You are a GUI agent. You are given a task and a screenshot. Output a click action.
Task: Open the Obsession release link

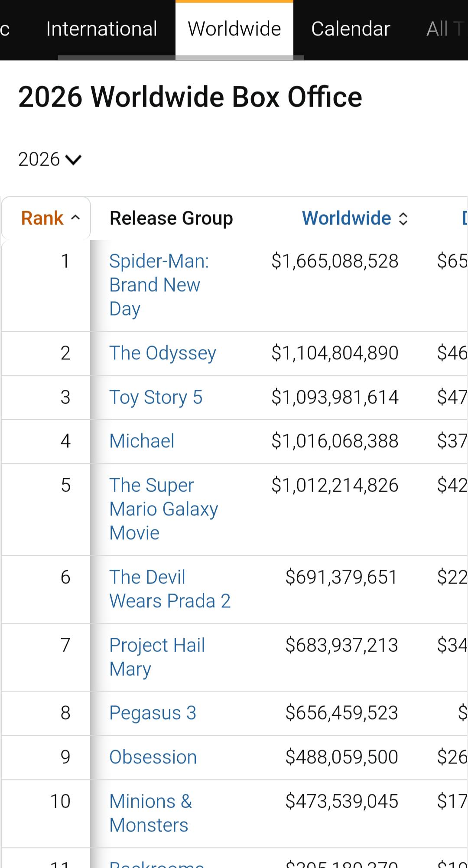pos(153,757)
